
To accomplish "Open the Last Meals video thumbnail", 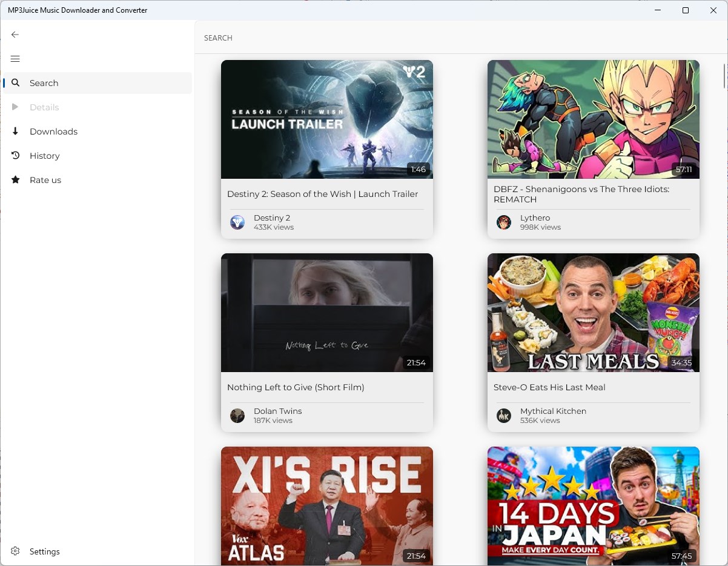I will (x=594, y=313).
